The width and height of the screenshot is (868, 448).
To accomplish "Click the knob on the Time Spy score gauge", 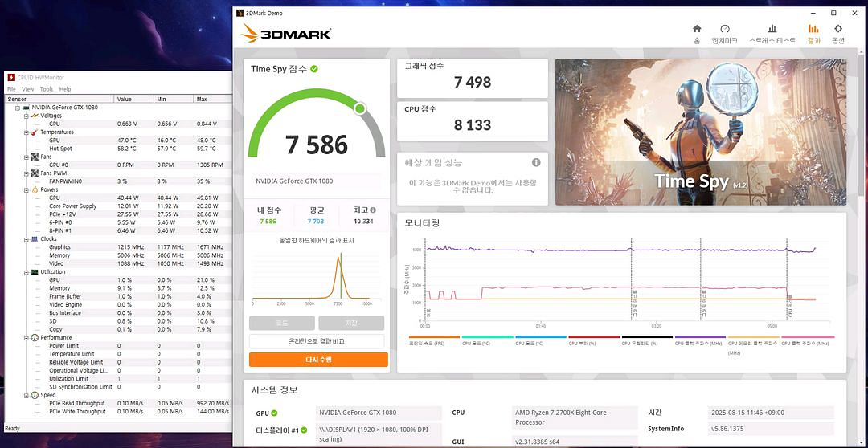I will pyautogui.click(x=360, y=108).
